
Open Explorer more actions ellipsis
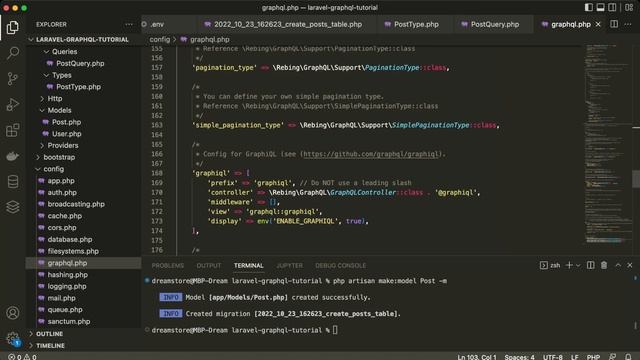point(129,24)
